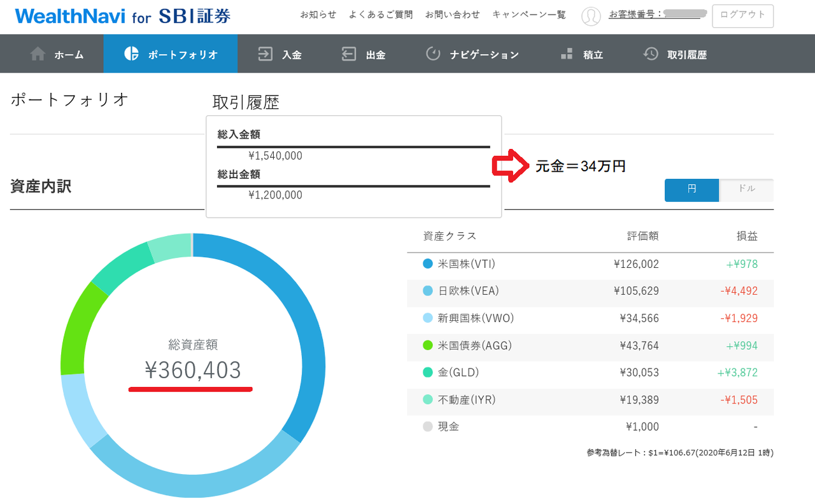This screenshot has width=815, height=504.
Task: Click the navigation gauge icon
Action: point(433,54)
